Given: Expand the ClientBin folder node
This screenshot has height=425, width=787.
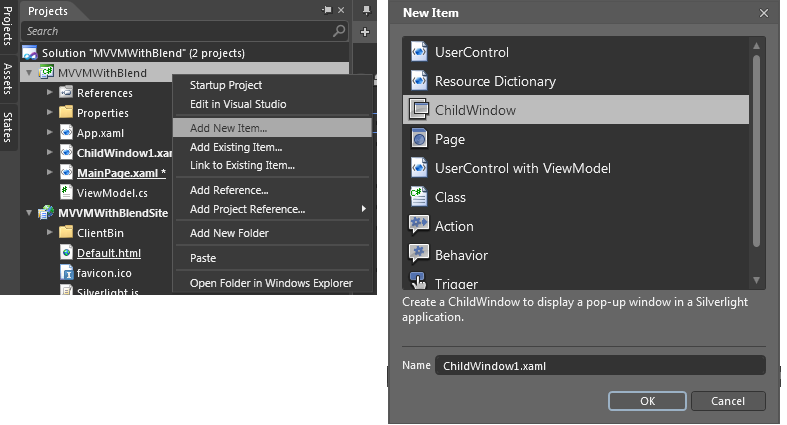Looking at the screenshot, I should pyautogui.click(x=49, y=232).
